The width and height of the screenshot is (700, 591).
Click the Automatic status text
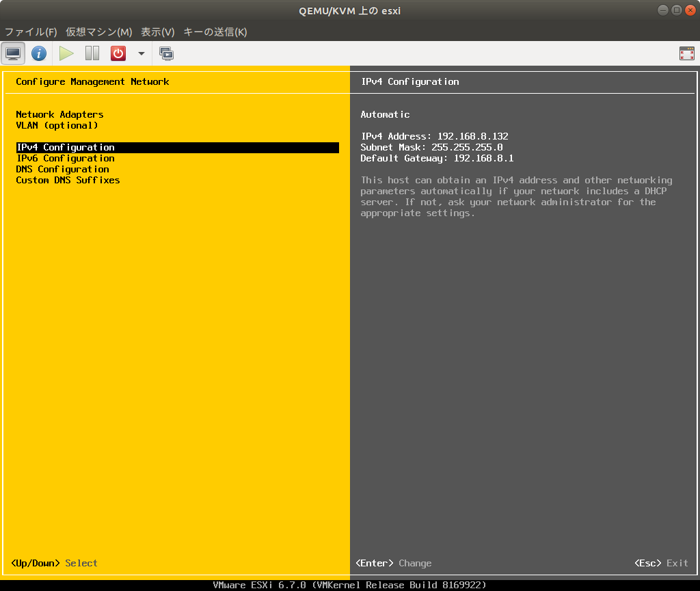pyautogui.click(x=385, y=114)
